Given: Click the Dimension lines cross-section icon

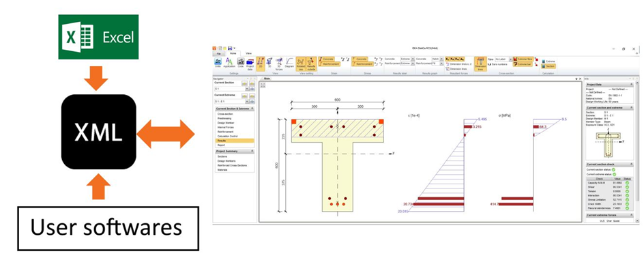Looking at the screenshot, I should click(480, 64).
